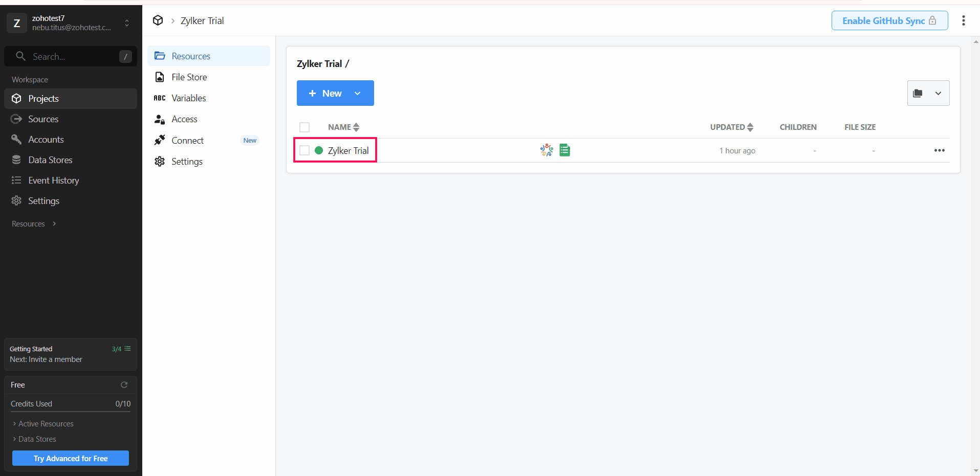Toggle the select-all checkbox in table header

tap(304, 127)
